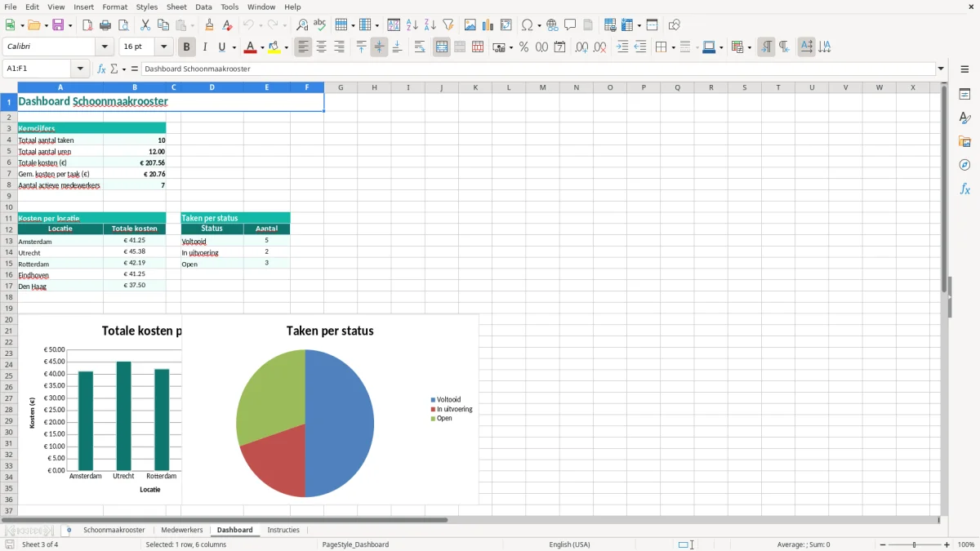The width and height of the screenshot is (980, 551).
Task: Open sidebar Properties panel icon
Action: click(964, 94)
